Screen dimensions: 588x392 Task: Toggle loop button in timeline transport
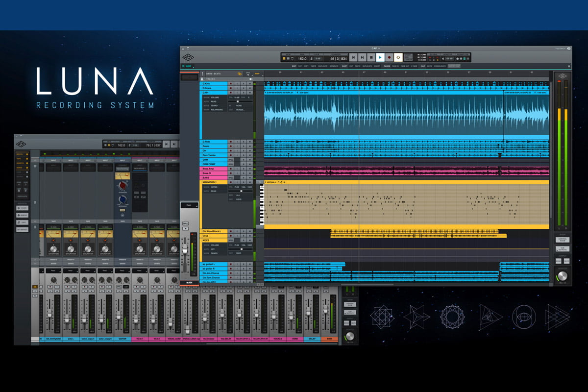click(x=398, y=57)
